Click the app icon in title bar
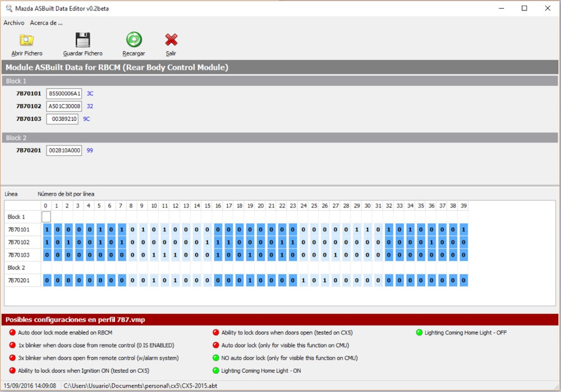The width and height of the screenshot is (561, 392). 9,8
